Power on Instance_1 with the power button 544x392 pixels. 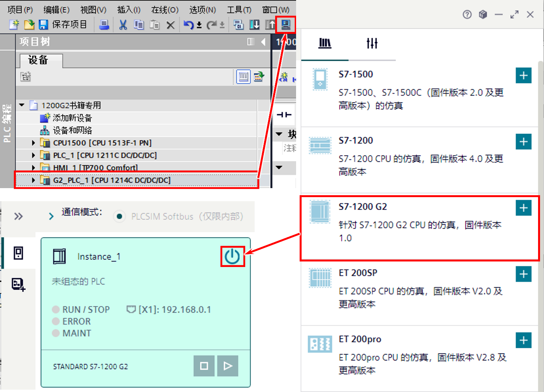point(233,256)
